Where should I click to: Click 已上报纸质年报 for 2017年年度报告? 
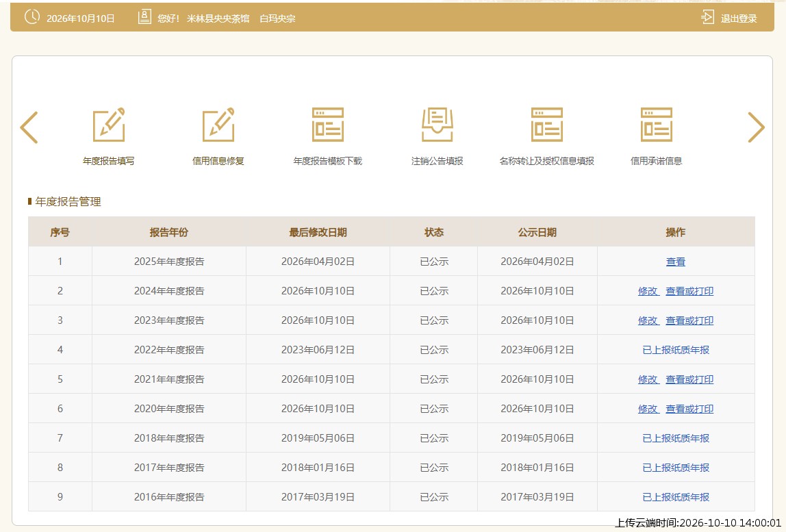676,468
